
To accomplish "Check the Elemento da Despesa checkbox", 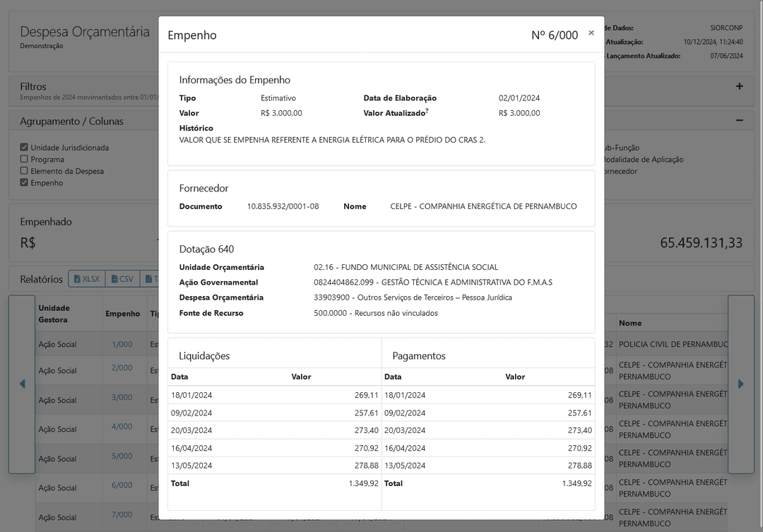I will point(24,170).
